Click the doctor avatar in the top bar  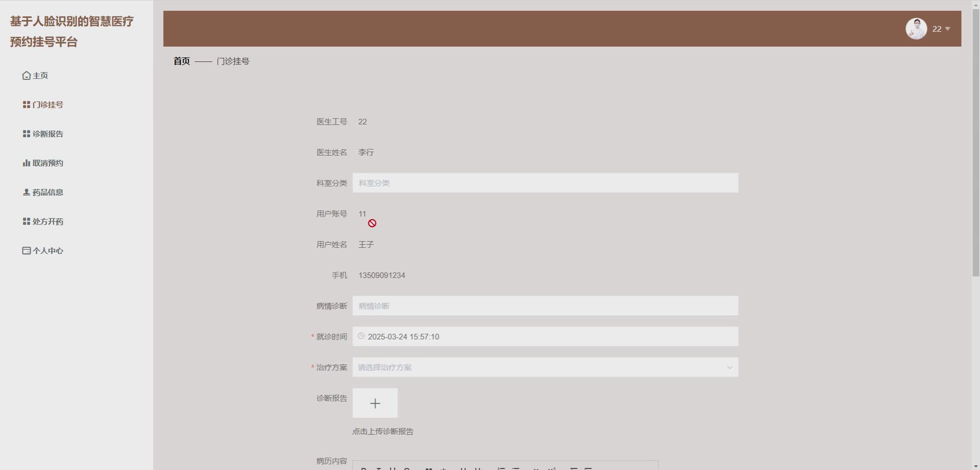pos(916,29)
